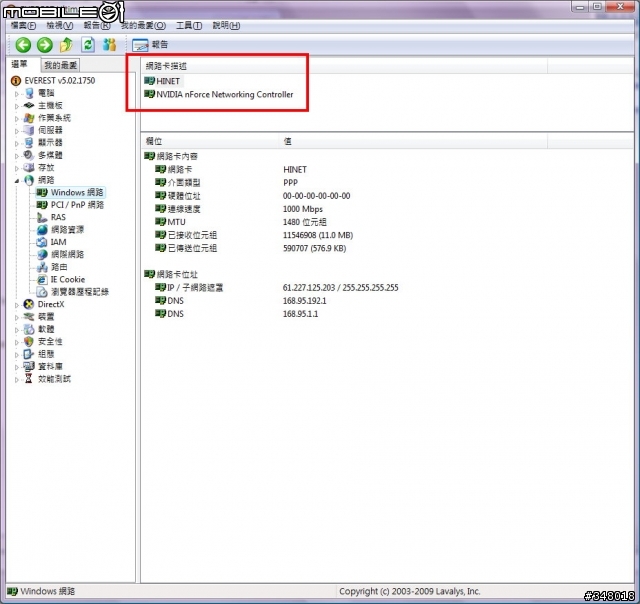The image size is (640, 604).
Task: Click the users icon in toolbar
Action: click(x=109, y=45)
